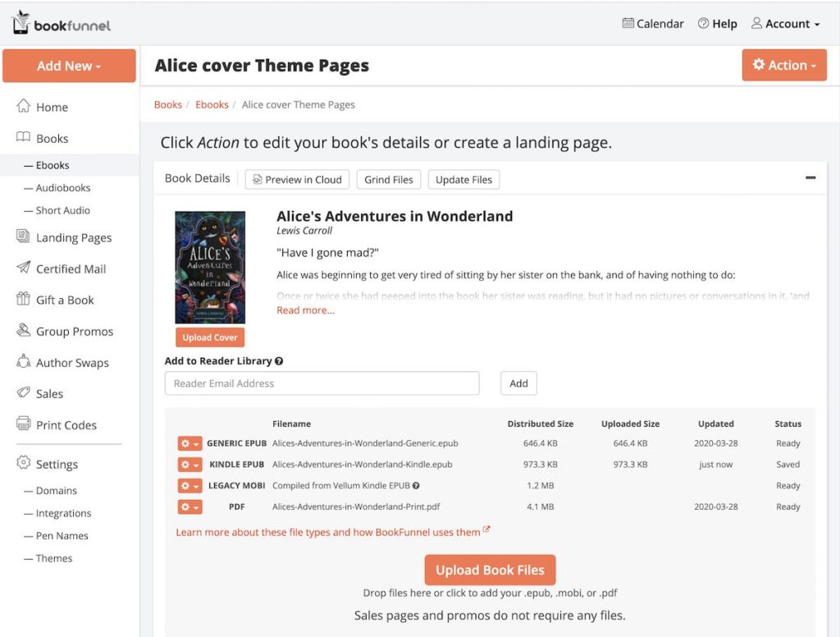Open the Add New dropdown button
Image resolution: width=840 pixels, height=637 pixels.
tap(69, 66)
